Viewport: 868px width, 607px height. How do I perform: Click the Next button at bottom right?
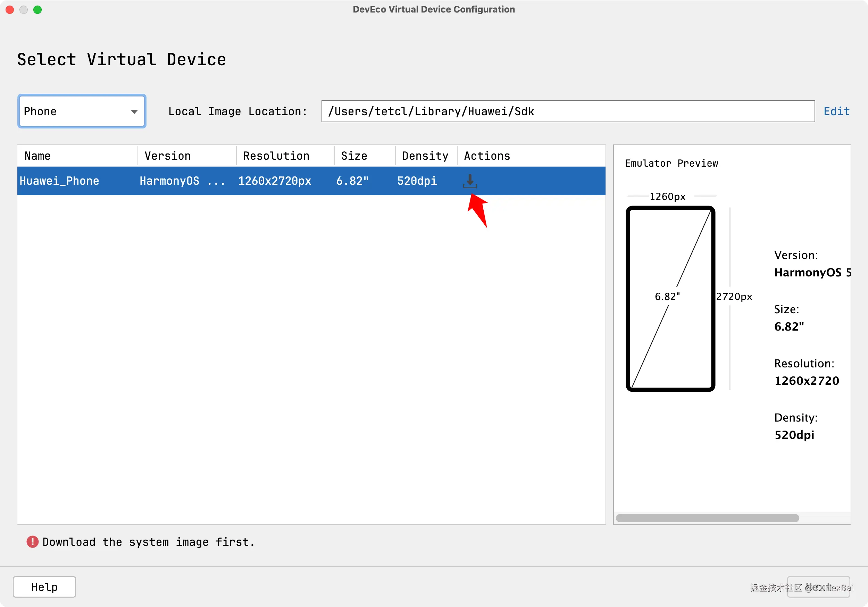point(818,587)
